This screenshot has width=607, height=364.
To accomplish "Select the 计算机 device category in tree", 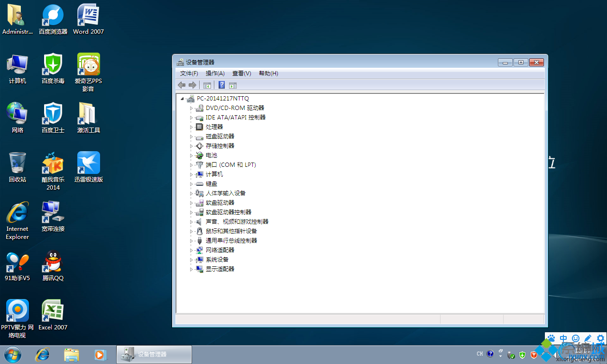I will tap(214, 174).
